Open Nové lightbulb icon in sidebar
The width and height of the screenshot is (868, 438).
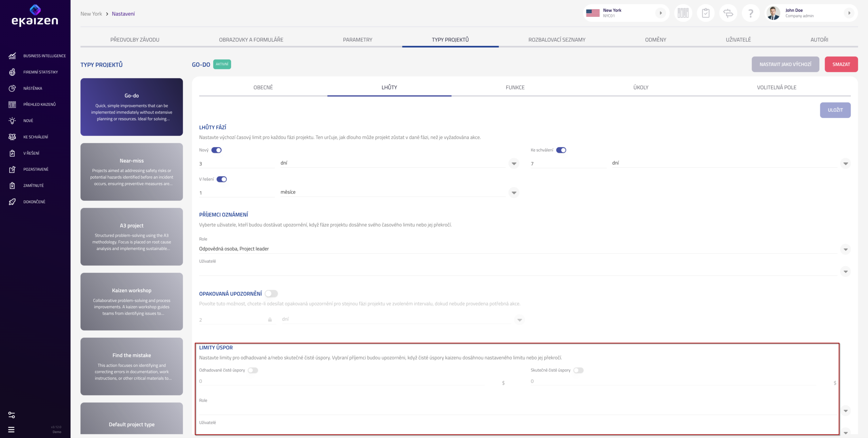pos(12,121)
